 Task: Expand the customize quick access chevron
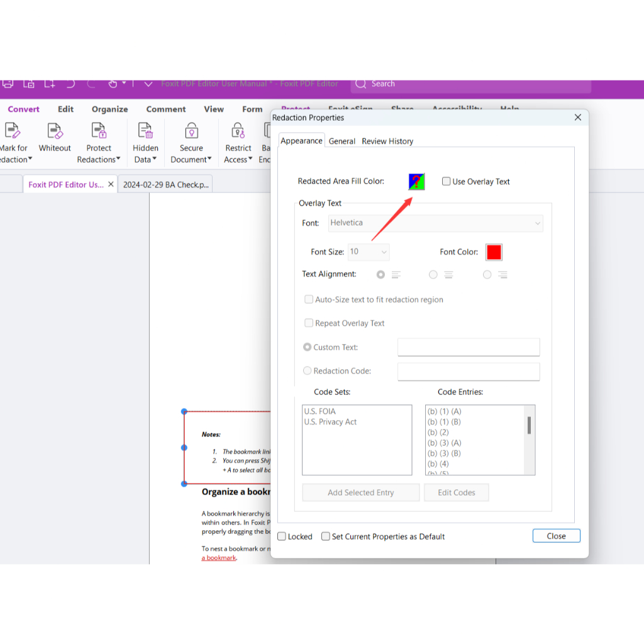(x=148, y=84)
